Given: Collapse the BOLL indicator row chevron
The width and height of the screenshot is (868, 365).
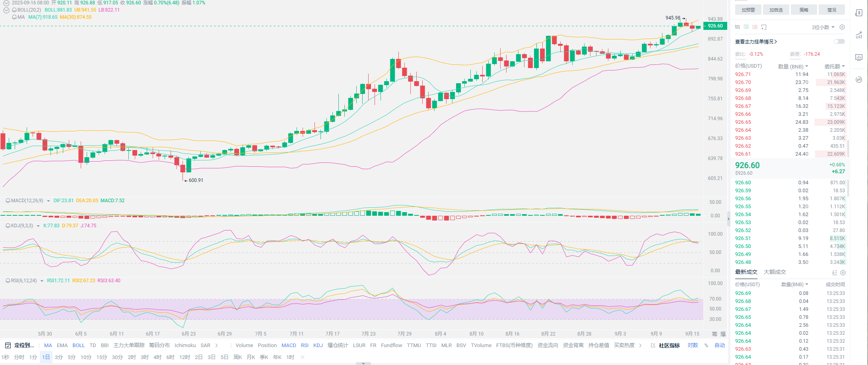Looking at the screenshot, I should [6, 10].
